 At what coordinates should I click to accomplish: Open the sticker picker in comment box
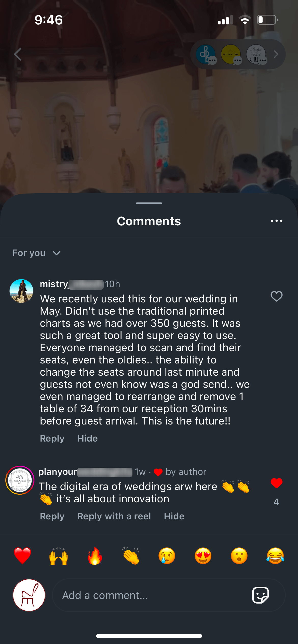pos(260,595)
